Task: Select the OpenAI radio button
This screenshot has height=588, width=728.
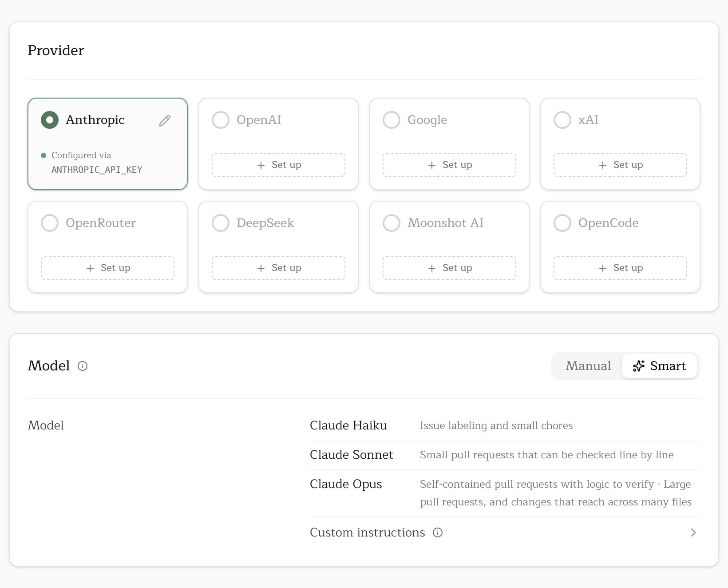Action: tap(221, 120)
